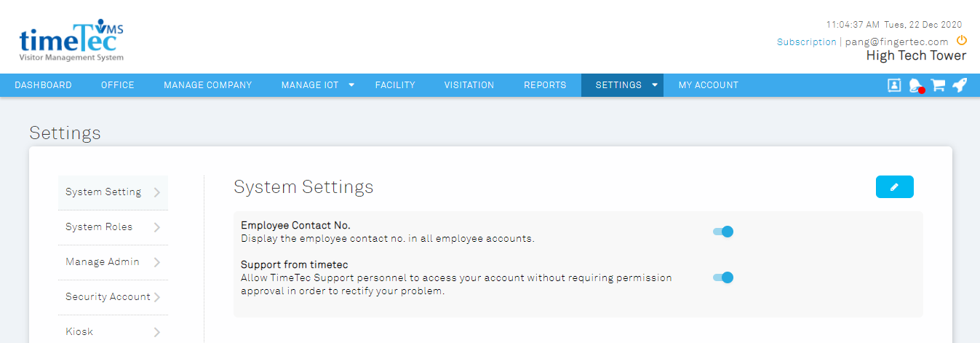Open the Visitation menu item
This screenshot has height=343, width=980.
(469, 85)
